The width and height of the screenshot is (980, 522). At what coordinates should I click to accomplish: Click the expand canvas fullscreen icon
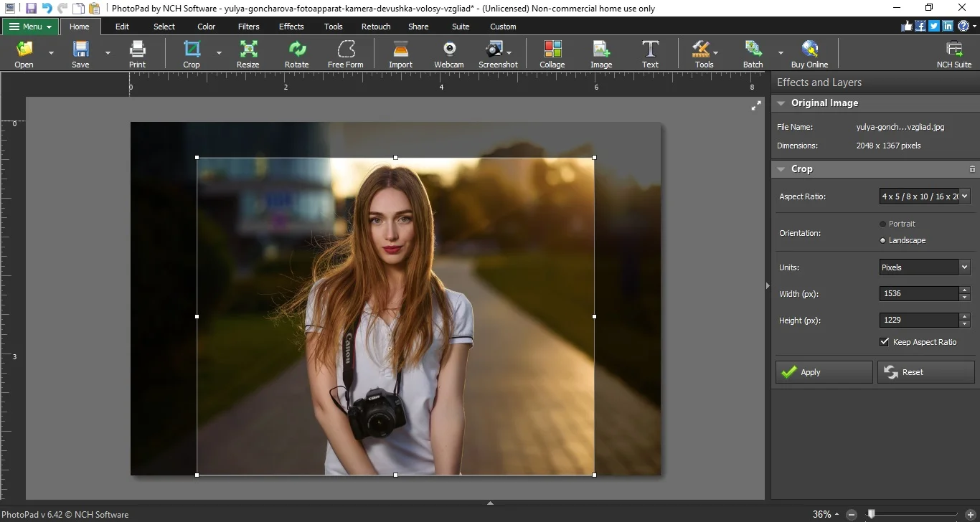coord(756,105)
